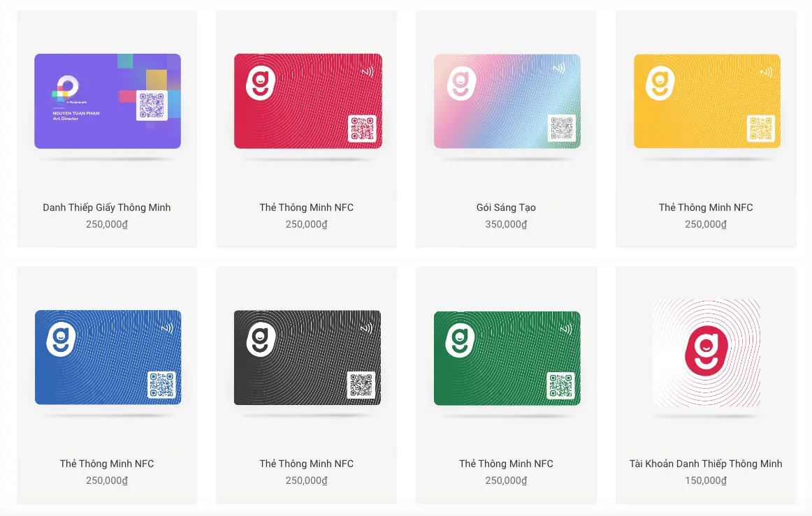This screenshot has width=812, height=516.
Task: Open the Tài Khoản Danh Thiếp Thông Minh logo image
Action: 706,353
